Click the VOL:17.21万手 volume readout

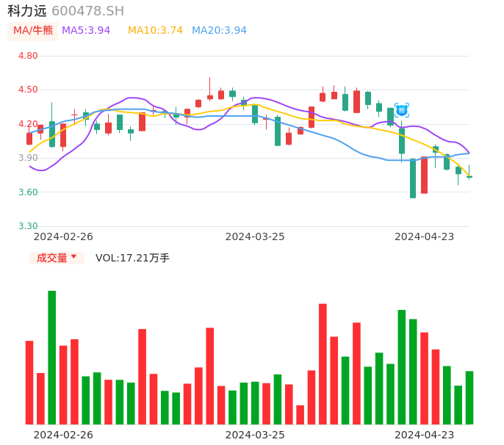coord(132,258)
